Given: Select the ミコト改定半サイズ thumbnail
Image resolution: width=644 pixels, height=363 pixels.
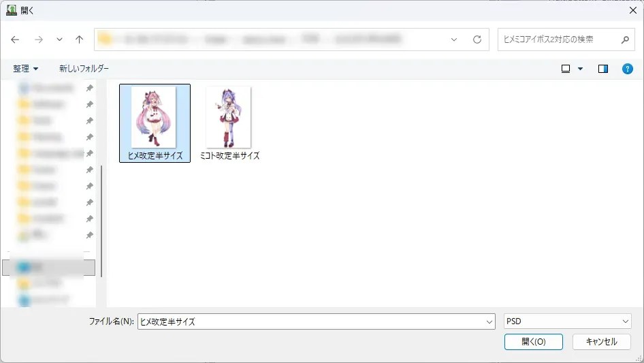Looking at the screenshot, I should [x=228, y=117].
